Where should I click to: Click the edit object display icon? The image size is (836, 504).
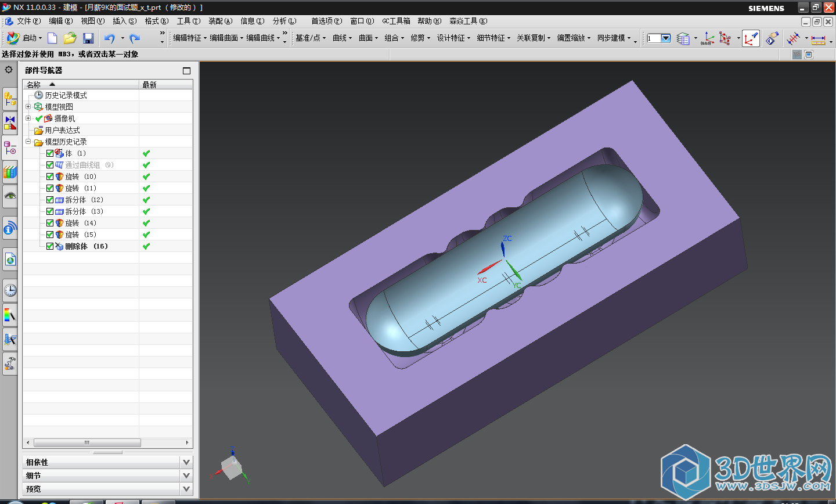[x=772, y=39]
